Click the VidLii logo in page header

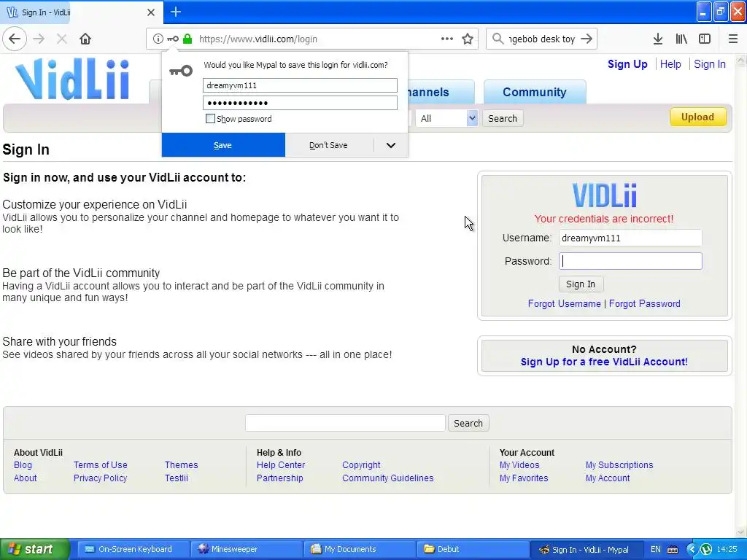point(72,79)
